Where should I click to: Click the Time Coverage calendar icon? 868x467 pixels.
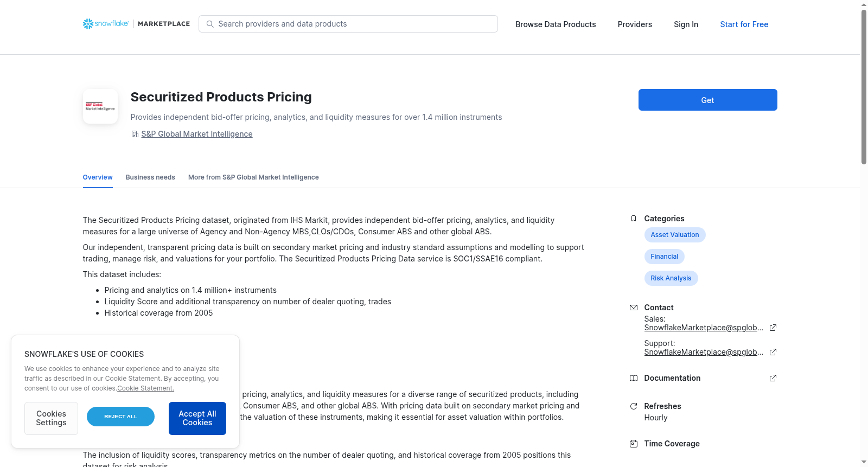pos(634,444)
